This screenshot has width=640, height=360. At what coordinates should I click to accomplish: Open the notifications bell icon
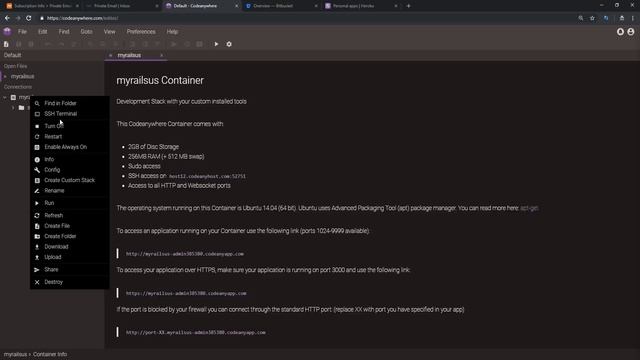[620, 31]
